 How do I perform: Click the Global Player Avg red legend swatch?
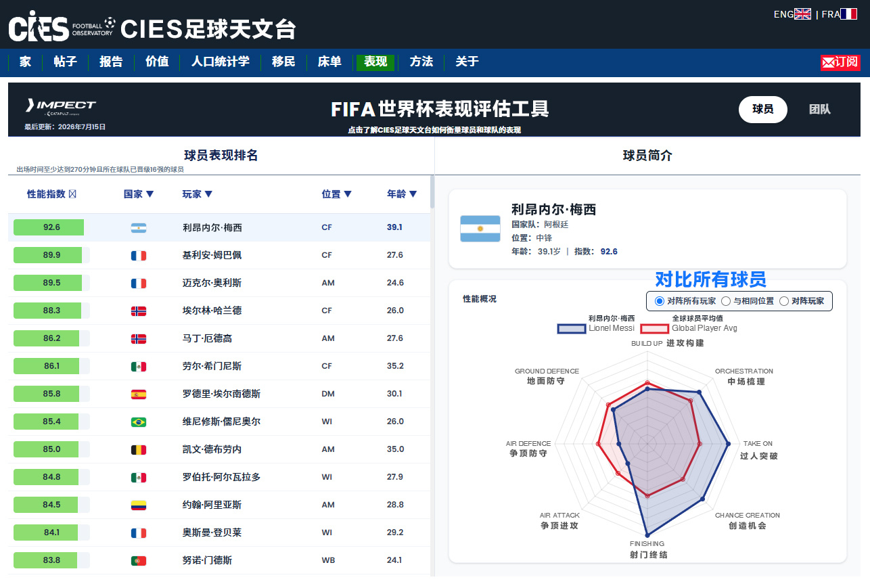click(x=654, y=328)
